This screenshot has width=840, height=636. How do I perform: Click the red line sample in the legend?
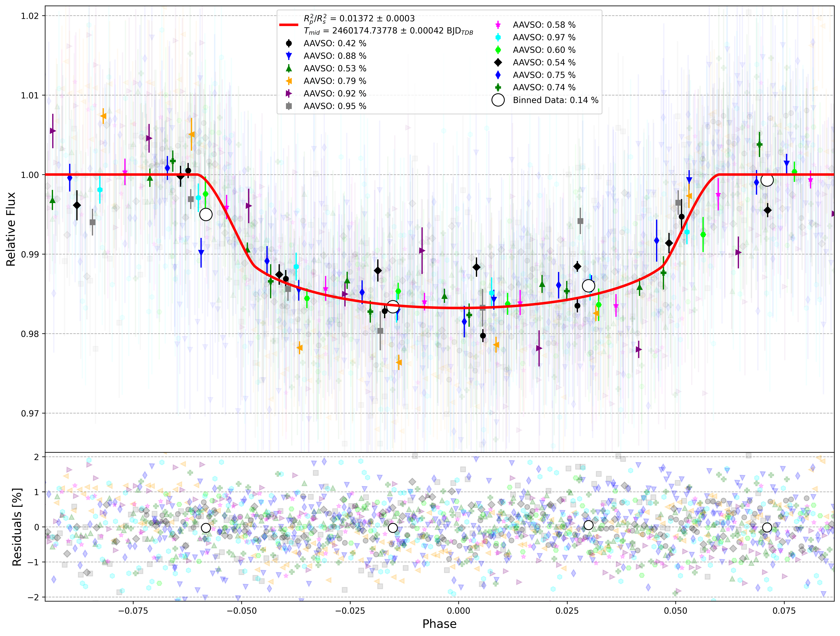pos(289,25)
